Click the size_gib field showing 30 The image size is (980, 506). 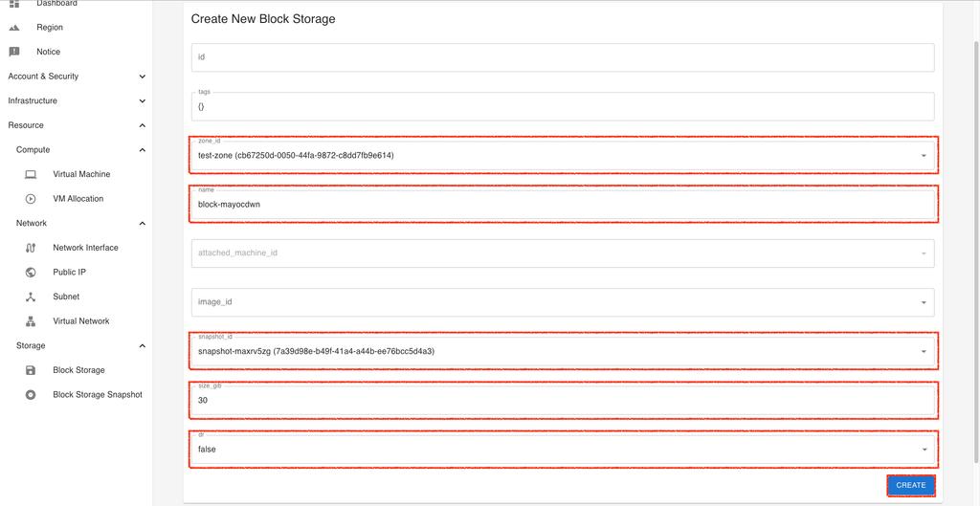(563, 401)
